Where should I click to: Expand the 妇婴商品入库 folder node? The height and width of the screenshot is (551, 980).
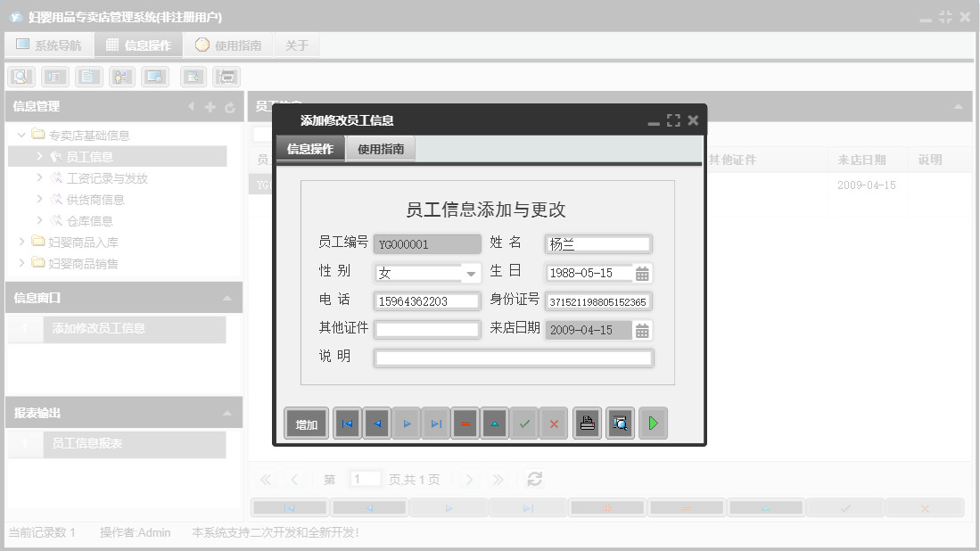pyautogui.click(x=23, y=241)
